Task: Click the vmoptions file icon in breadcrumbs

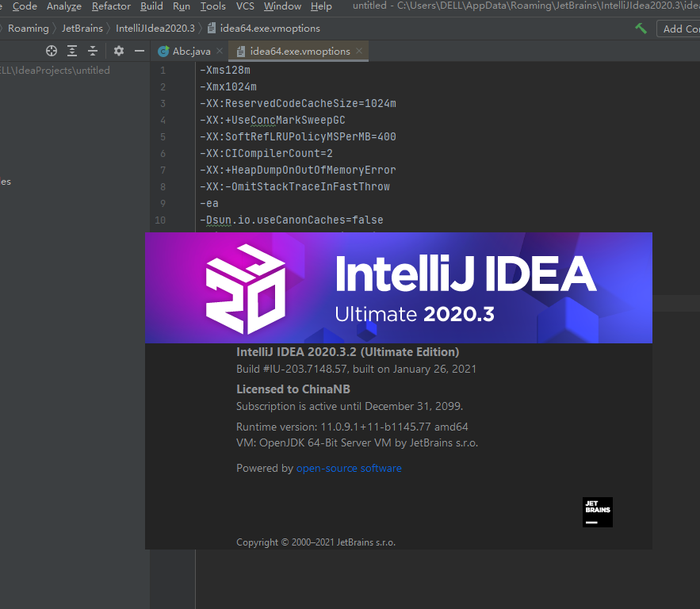Action: coord(210,28)
